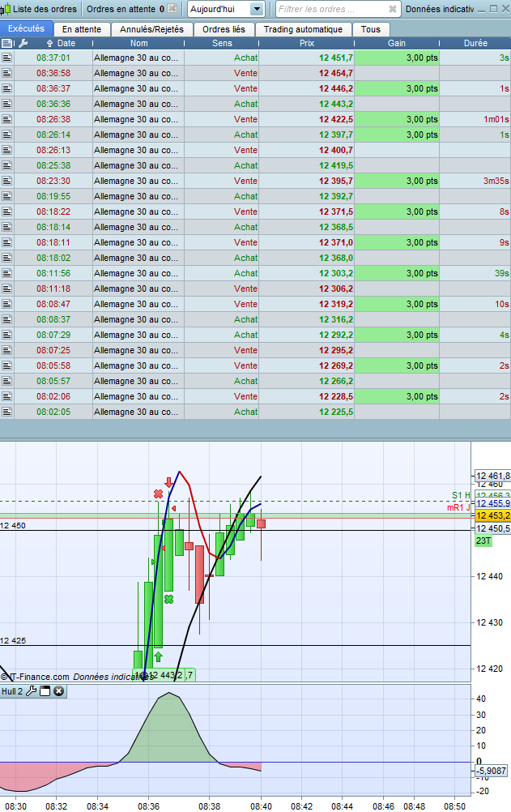
Task: Open details icon for the 08:07:29 order
Action: click(x=6, y=335)
